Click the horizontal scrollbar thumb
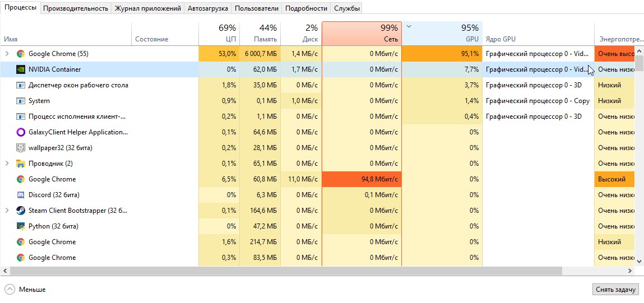 pos(286,271)
